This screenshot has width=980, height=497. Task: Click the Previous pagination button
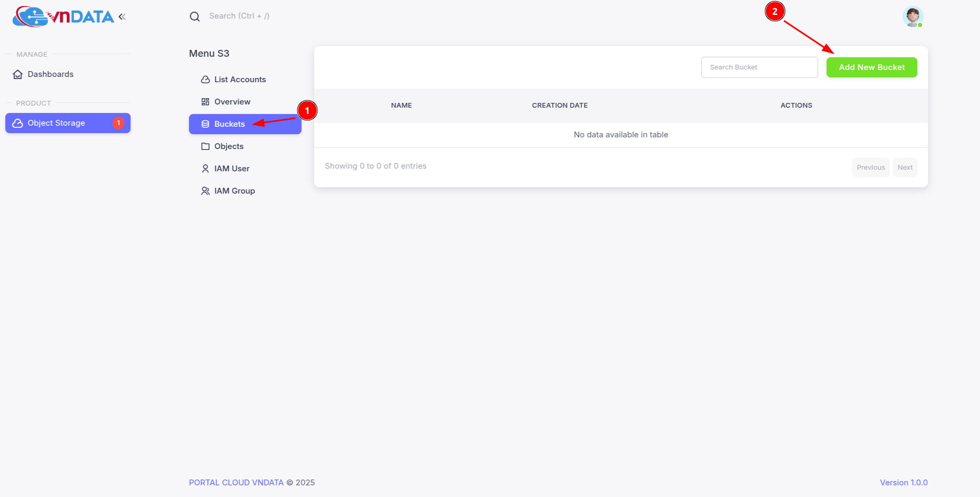870,168
